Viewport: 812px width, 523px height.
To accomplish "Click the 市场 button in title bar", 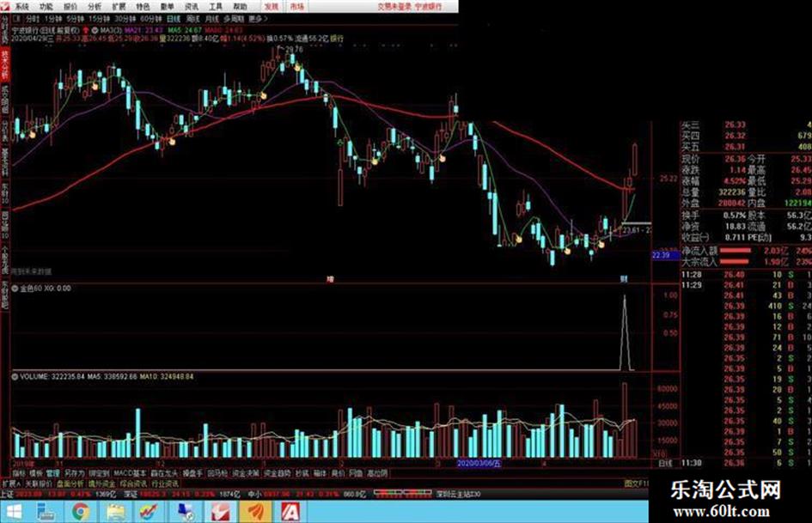I will [x=296, y=7].
